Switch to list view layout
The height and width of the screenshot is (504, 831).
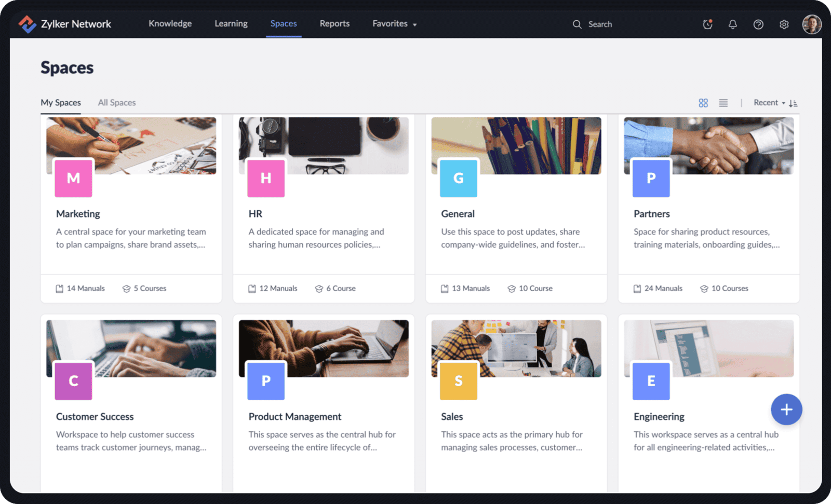click(723, 102)
